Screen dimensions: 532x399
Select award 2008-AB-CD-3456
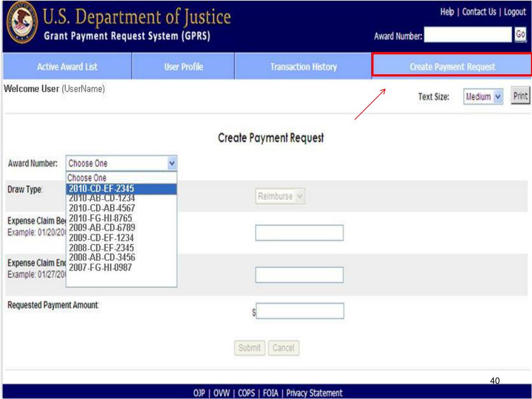(121, 257)
